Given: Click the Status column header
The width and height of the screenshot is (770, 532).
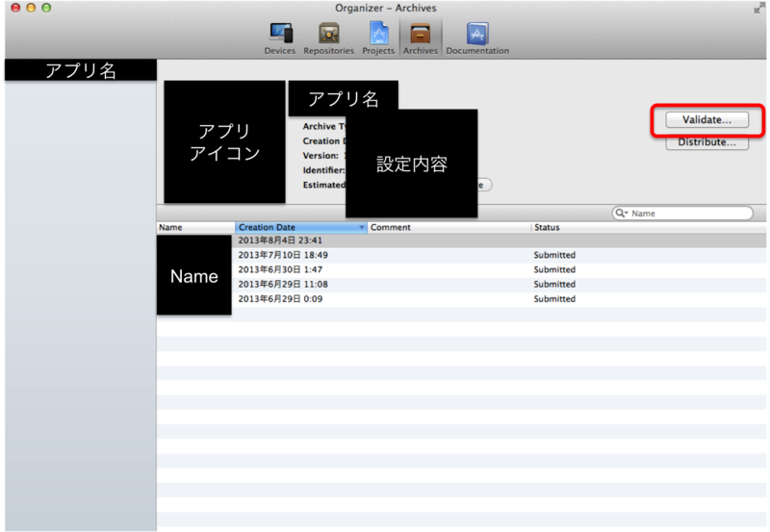Looking at the screenshot, I should 648,227.
